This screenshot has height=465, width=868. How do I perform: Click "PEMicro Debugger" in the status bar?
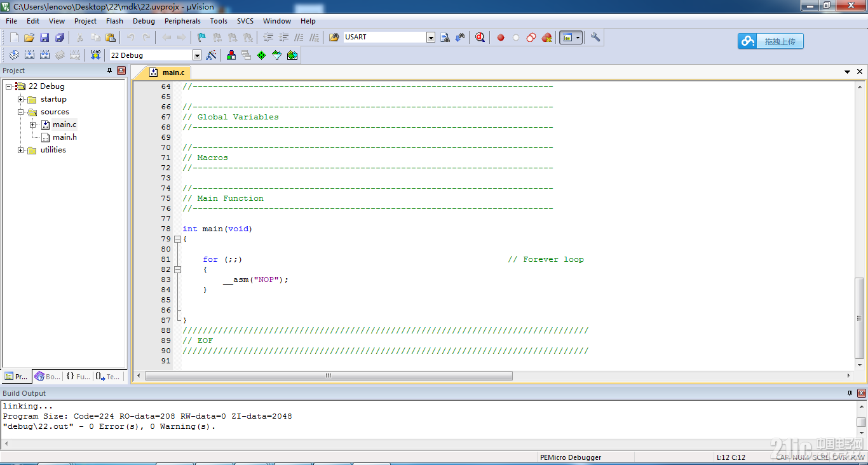pyautogui.click(x=571, y=457)
